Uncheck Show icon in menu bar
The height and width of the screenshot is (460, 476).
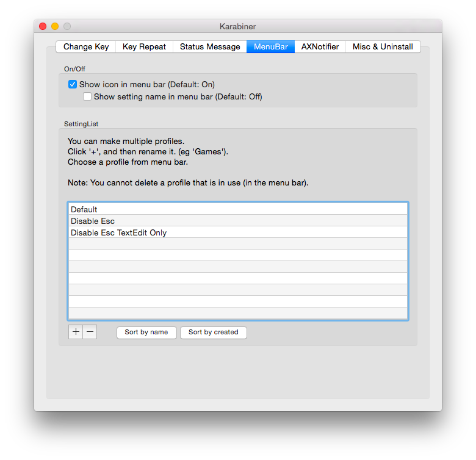click(x=73, y=84)
